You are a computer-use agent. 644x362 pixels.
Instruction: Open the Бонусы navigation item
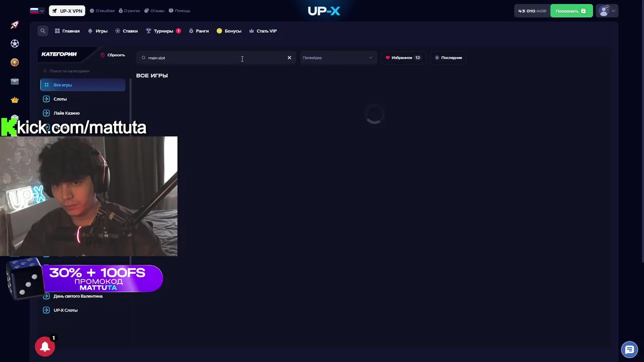coord(229,31)
